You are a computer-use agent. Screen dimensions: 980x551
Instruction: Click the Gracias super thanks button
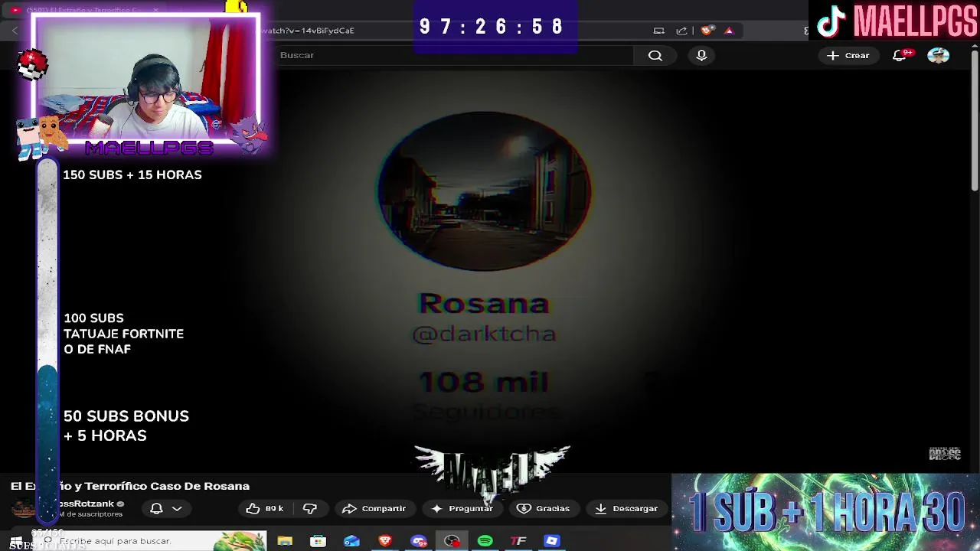click(544, 508)
